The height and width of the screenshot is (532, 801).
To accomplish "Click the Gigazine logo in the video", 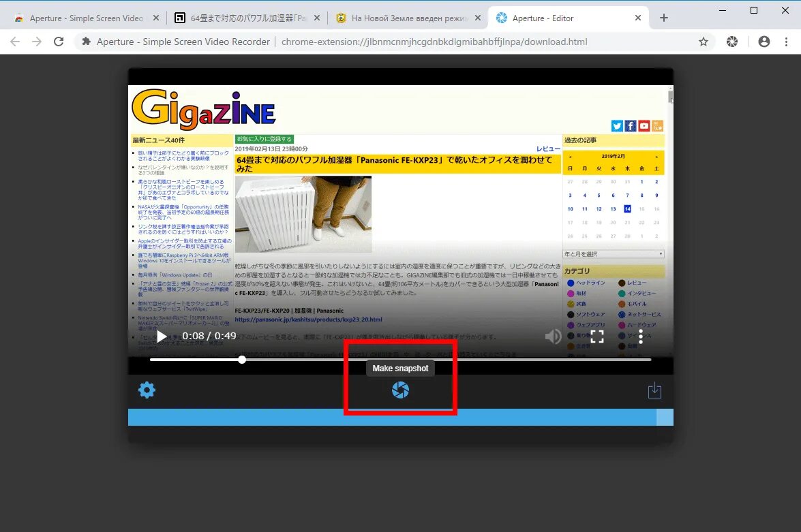I will click(x=204, y=109).
